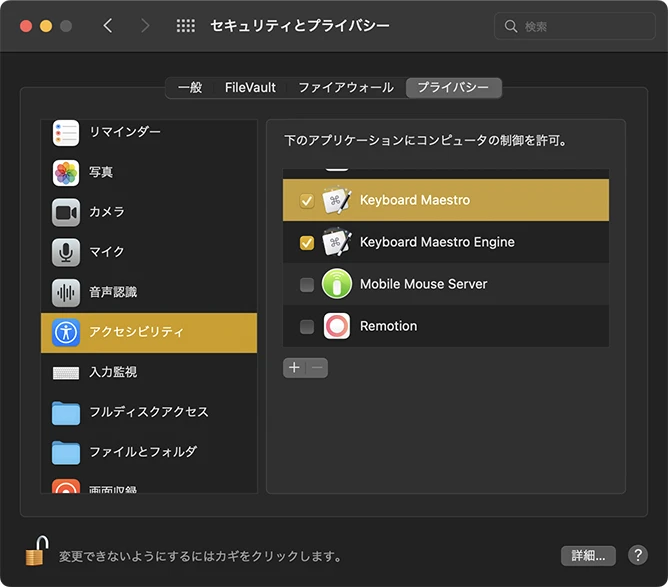Switch to the FileVault tab
The image size is (668, 587).
(250, 88)
